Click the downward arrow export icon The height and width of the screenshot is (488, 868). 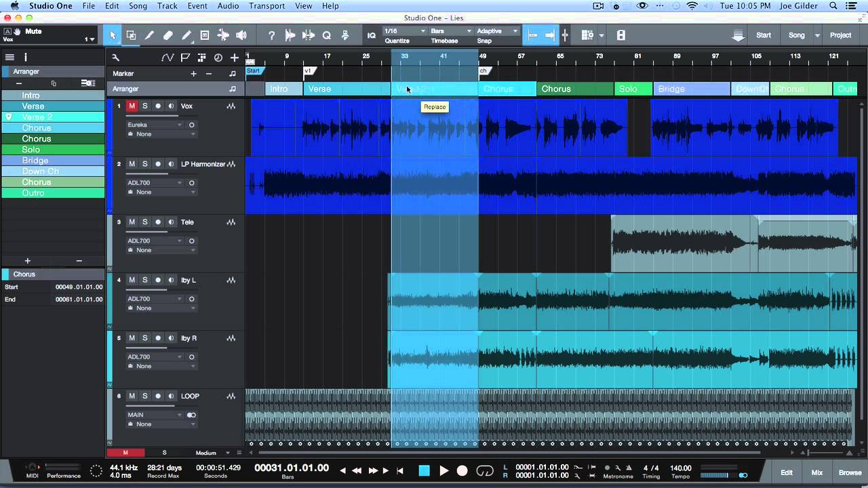tap(738, 35)
